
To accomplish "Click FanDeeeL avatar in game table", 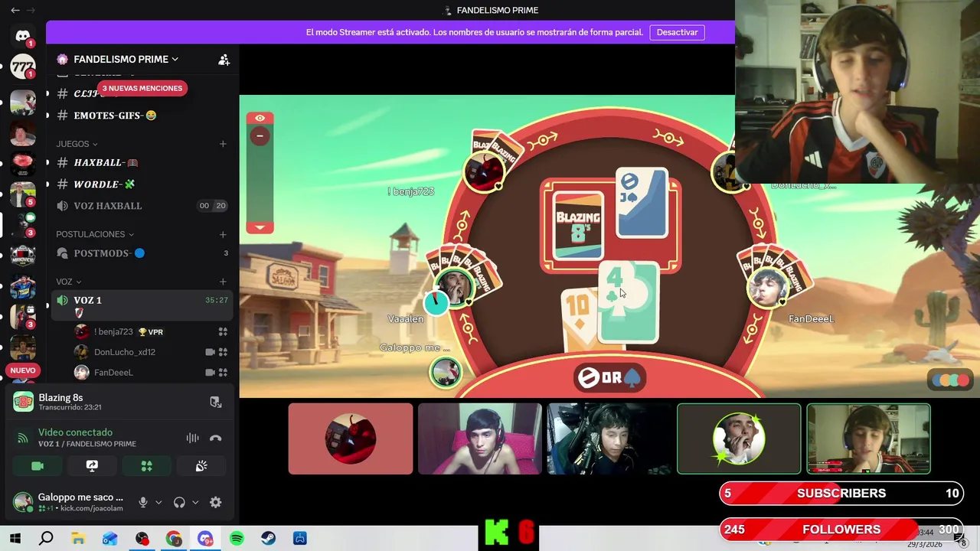I will pyautogui.click(x=766, y=289).
